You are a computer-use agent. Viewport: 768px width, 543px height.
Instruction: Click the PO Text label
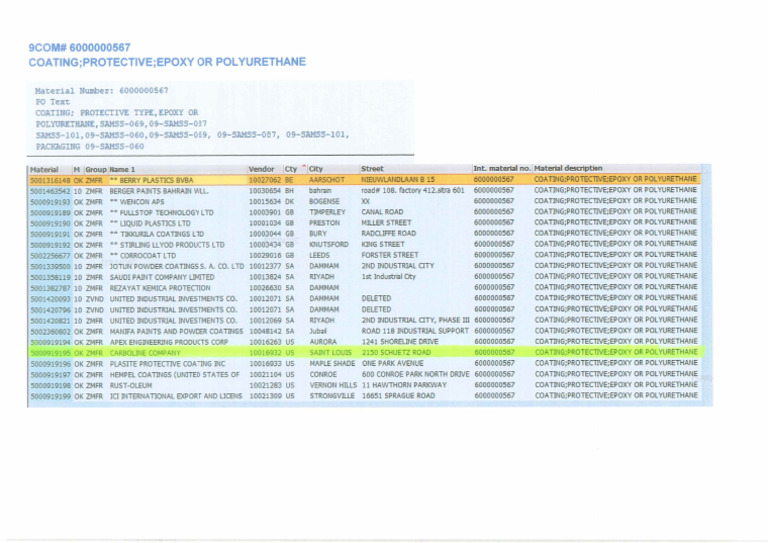click(x=52, y=102)
